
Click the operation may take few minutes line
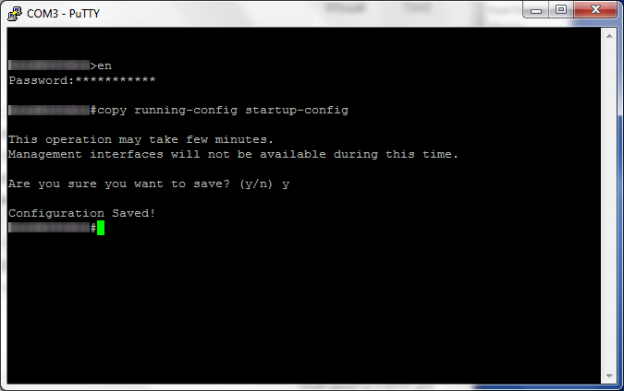point(140,140)
